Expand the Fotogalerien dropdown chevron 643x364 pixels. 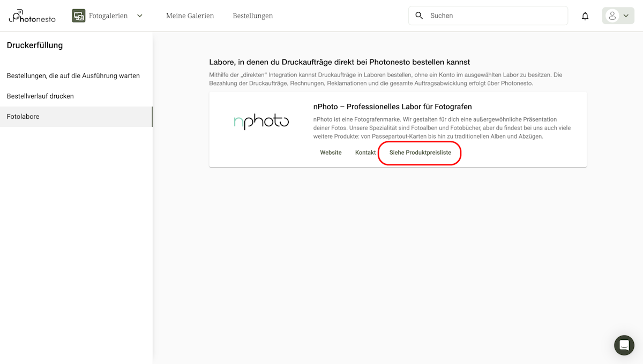[139, 16]
